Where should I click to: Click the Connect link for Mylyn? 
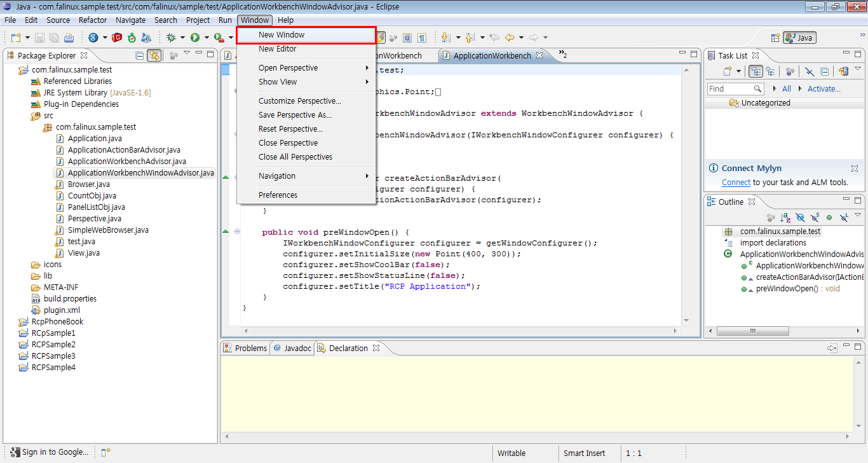pos(736,183)
